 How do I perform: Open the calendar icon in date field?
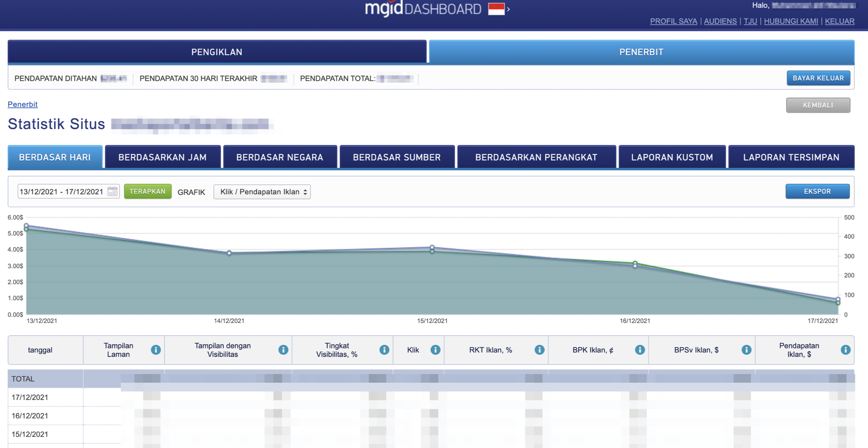[113, 192]
